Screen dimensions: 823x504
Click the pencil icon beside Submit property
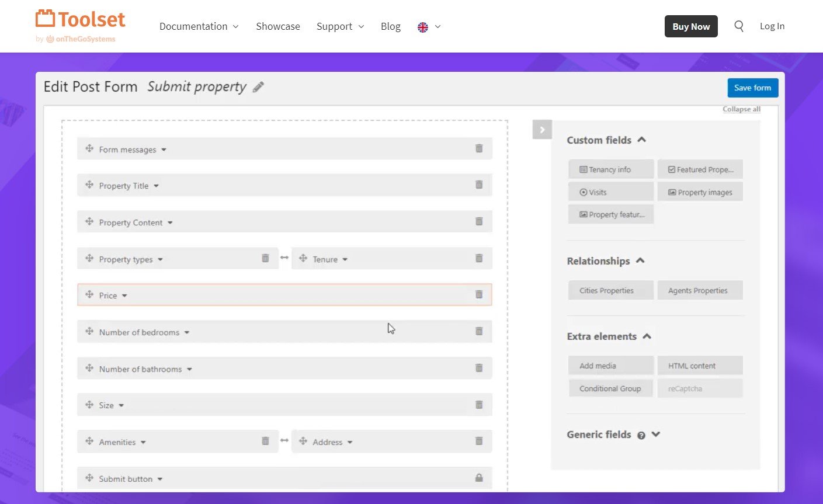pos(258,87)
